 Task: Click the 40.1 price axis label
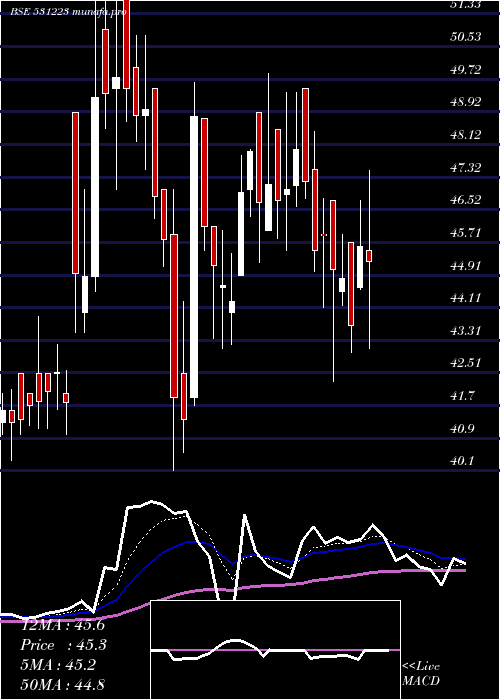tap(462, 461)
